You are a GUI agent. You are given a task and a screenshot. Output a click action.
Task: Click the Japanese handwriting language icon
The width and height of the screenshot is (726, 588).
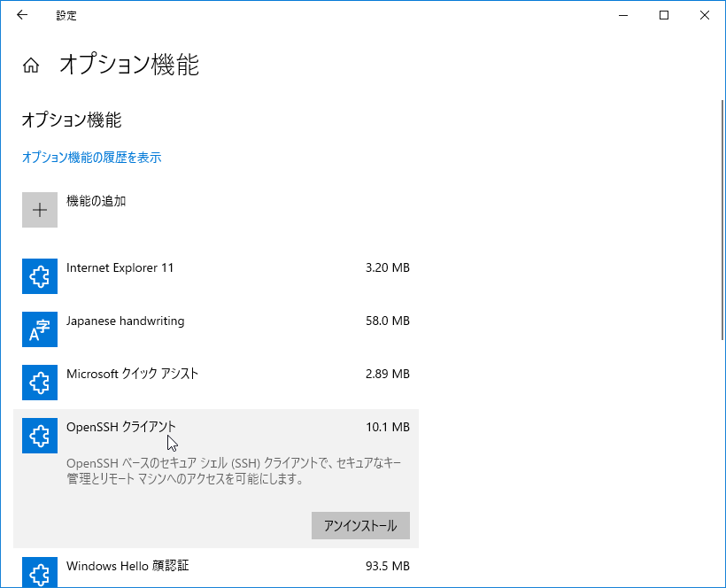click(40, 329)
